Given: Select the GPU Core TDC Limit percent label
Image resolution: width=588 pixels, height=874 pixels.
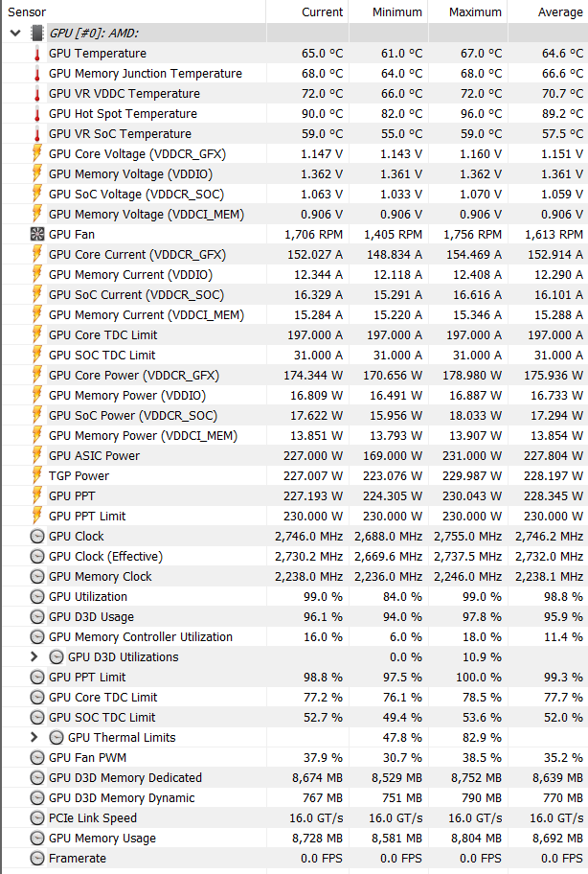Looking at the screenshot, I should pos(103,697).
